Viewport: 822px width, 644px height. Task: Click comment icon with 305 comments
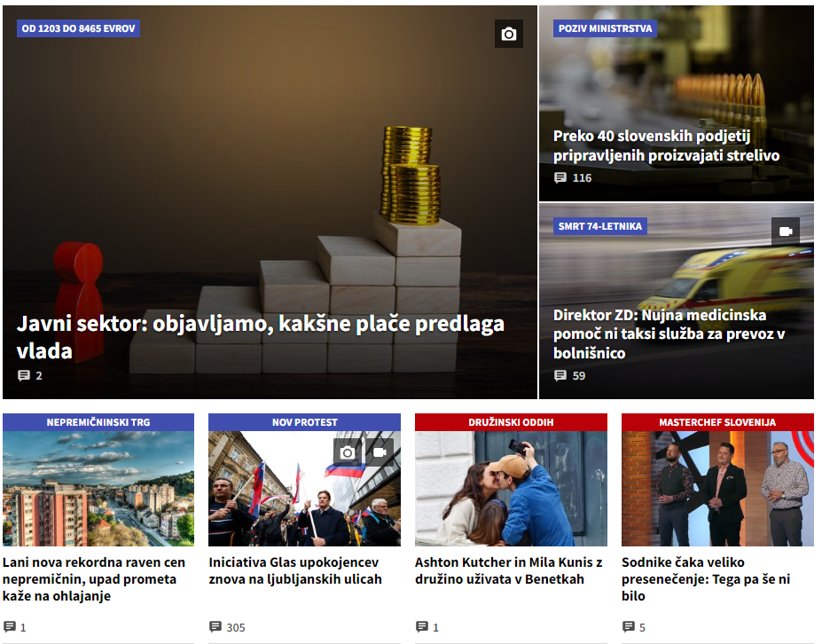pos(215,626)
